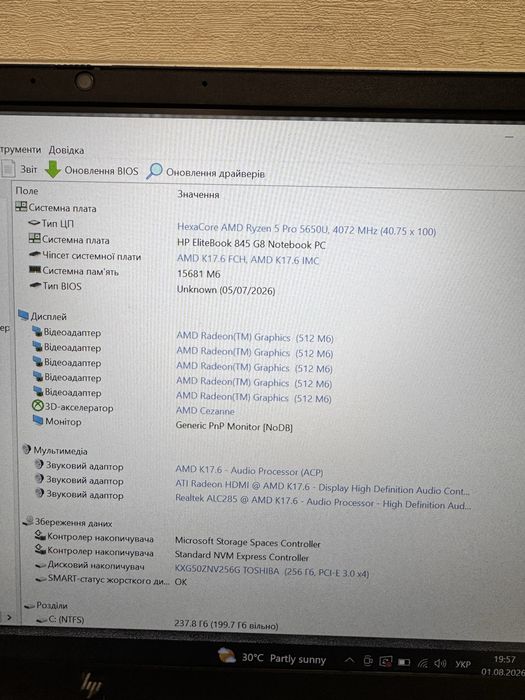Click icon beside Чіпсет системної плати

(34, 255)
